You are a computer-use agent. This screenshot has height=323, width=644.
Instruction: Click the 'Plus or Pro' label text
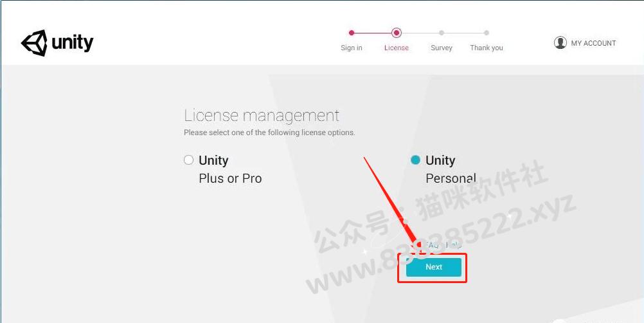pos(230,178)
